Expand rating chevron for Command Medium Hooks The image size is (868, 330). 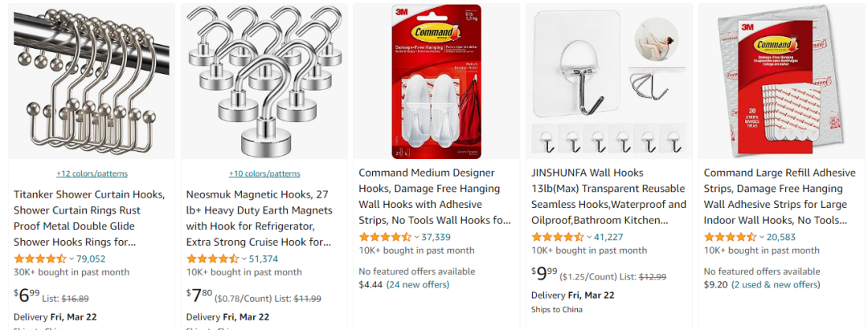click(x=417, y=237)
